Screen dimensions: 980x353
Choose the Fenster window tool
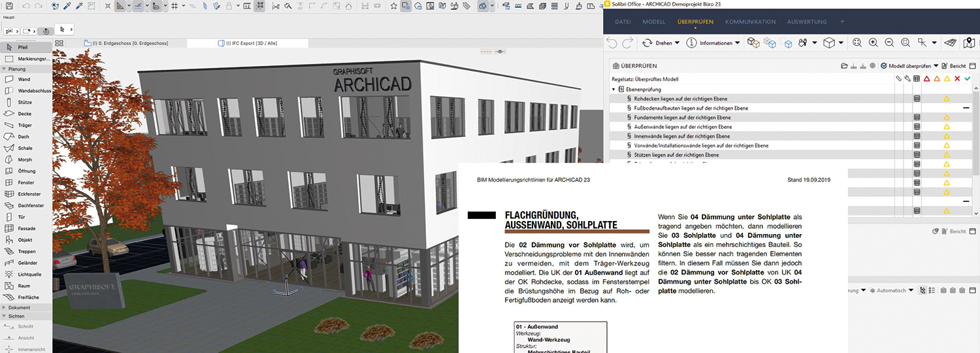[25, 182]
